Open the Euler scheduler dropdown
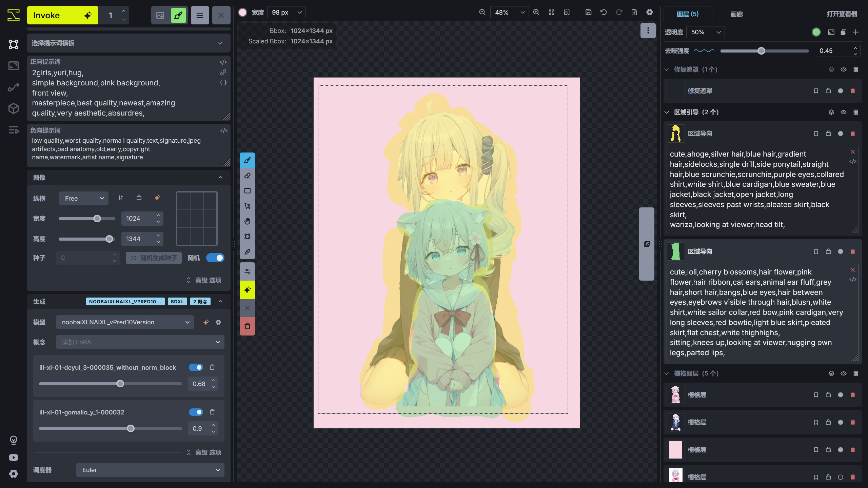Image resolution: width=868 pixels, height=488 pixels. [150, 470]
